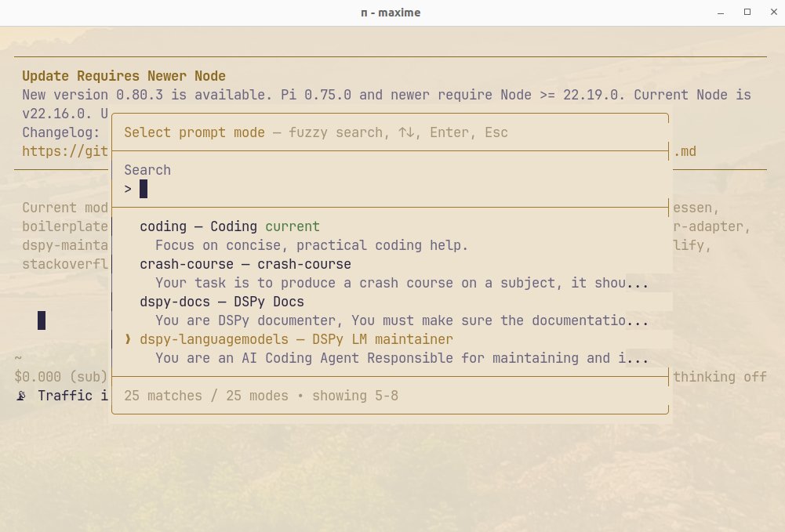Click the 'You are DSPy documenter' description

pos(402,320)
